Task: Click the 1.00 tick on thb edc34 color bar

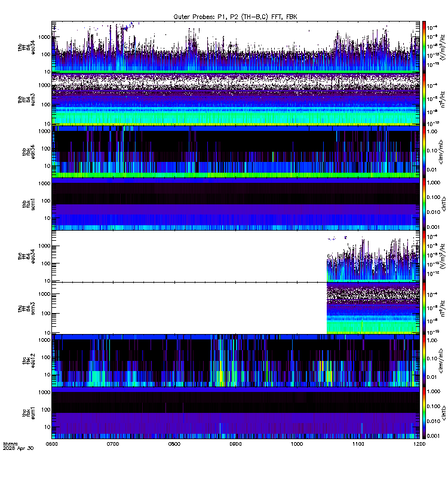Action: tap(432, 131)
